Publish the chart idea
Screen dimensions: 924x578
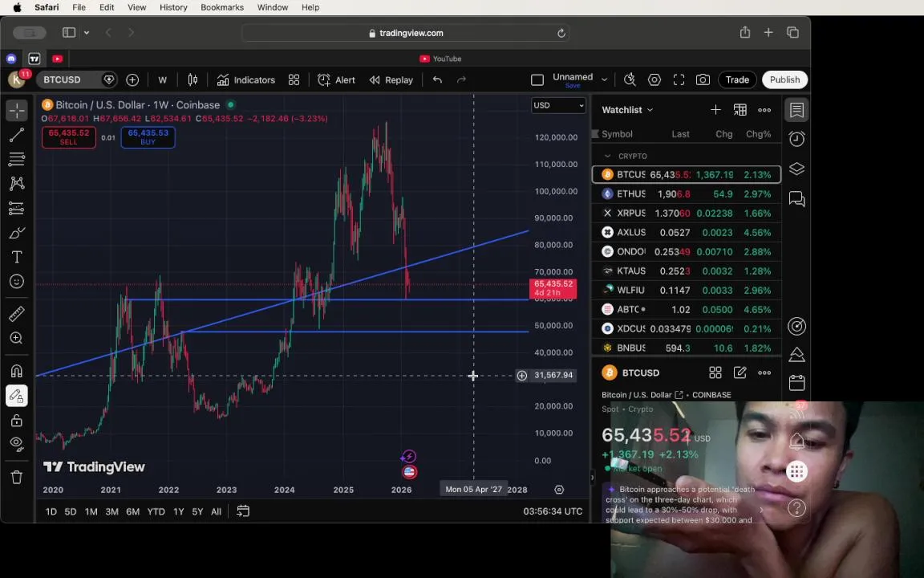point(784,79)
